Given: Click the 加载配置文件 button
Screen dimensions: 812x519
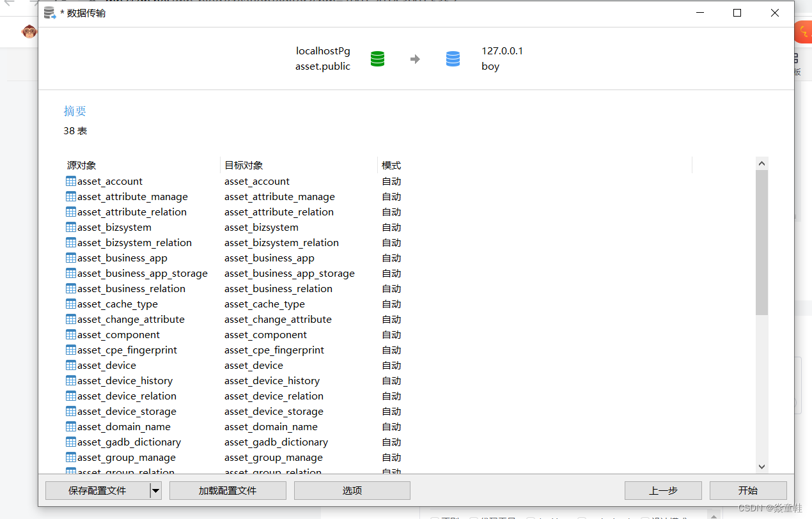Looking at the screenshot, I should click(x=228, y=491).
